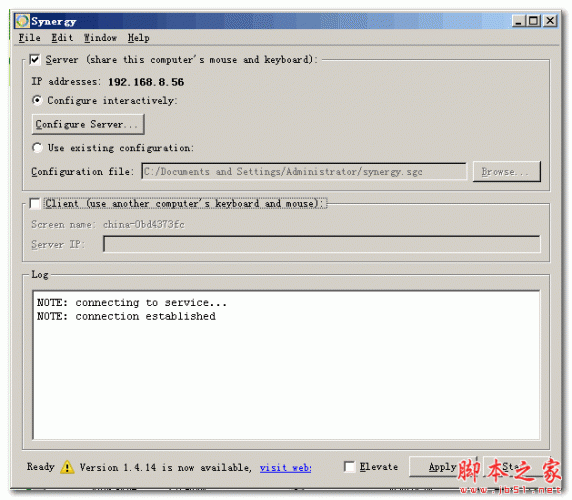This screenshot has width=572, height=500.
Task: Click the Configuration file path field
Action: coord(304,171)
